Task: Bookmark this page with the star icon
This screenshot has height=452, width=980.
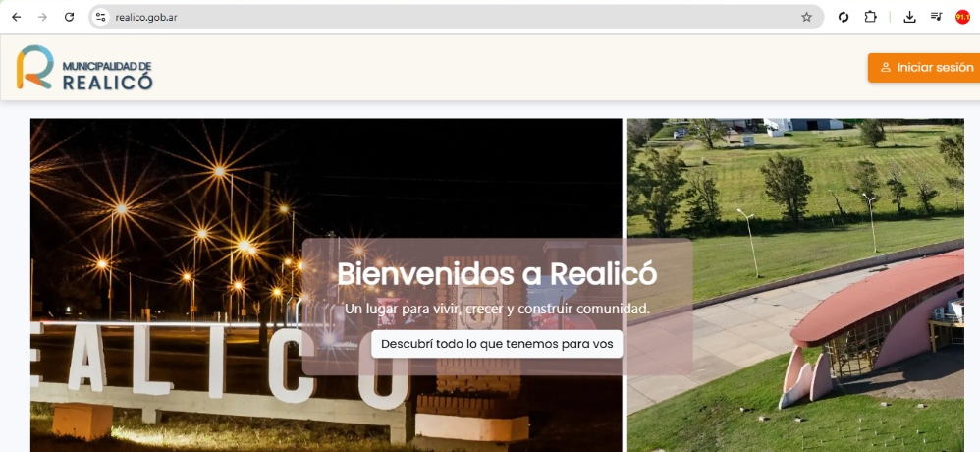Action: [806, 17]
